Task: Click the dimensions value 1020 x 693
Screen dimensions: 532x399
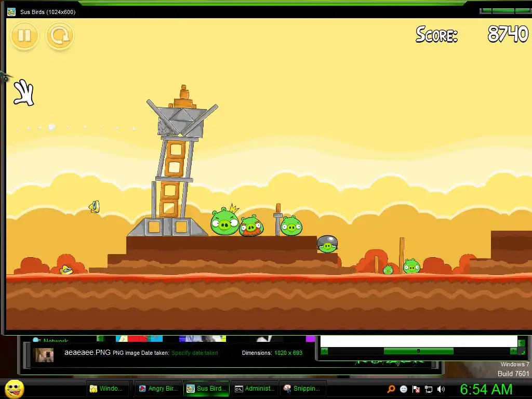Action: pyautogui.click(x=288, y=353)
